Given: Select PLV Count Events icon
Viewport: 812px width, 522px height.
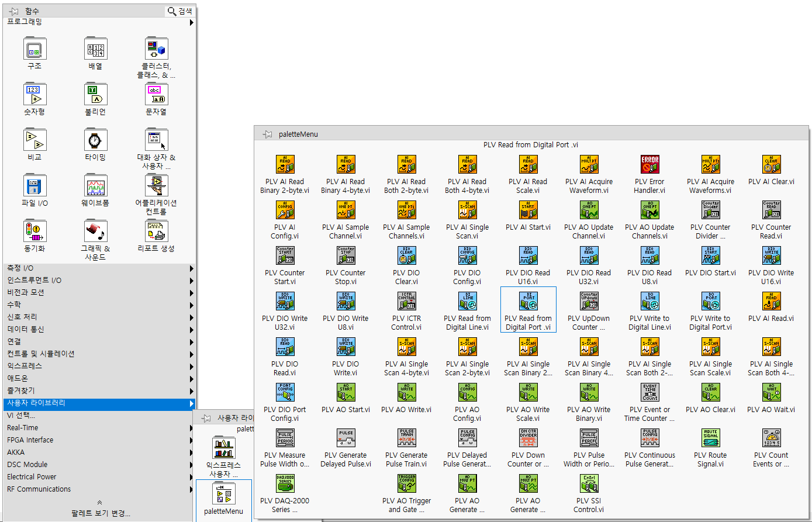Looking at the screenshot, I should [x=771, y=438].
